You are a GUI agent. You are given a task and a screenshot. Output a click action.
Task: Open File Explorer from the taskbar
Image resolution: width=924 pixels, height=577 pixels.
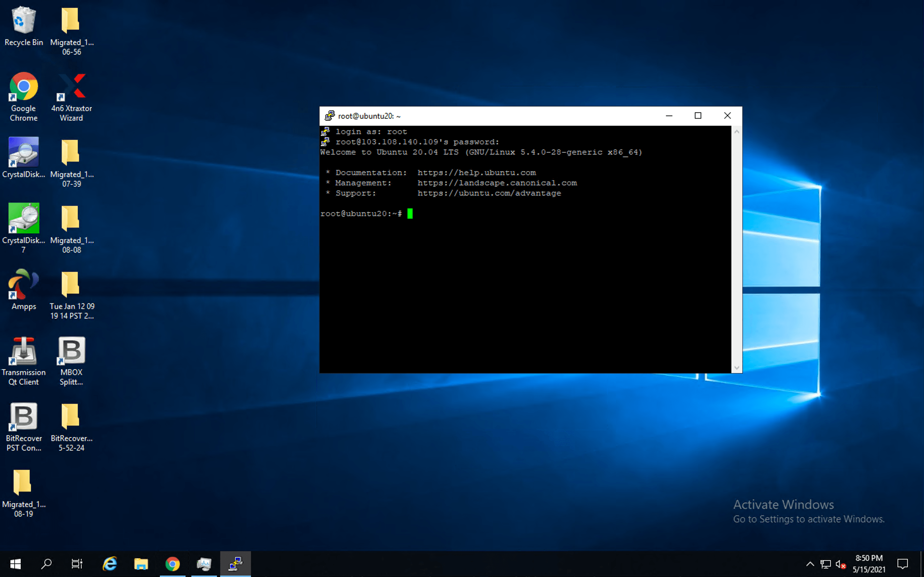click(141, 564)
